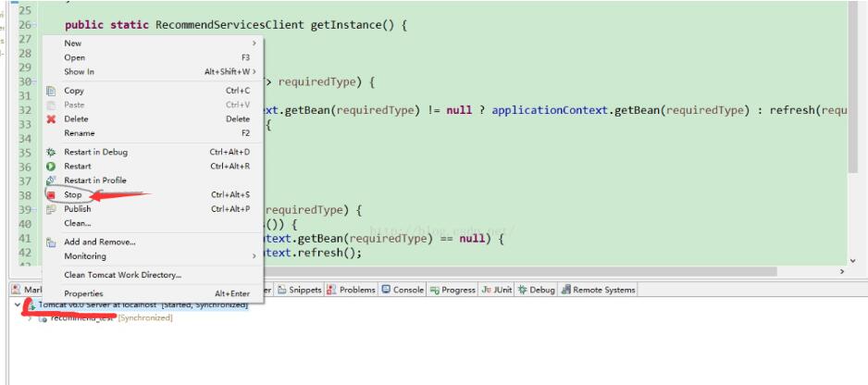This screenshot has height=385, width=868.
Task: Switch to the Console tab
Action: pyautogui.click(x=403, y=290)
